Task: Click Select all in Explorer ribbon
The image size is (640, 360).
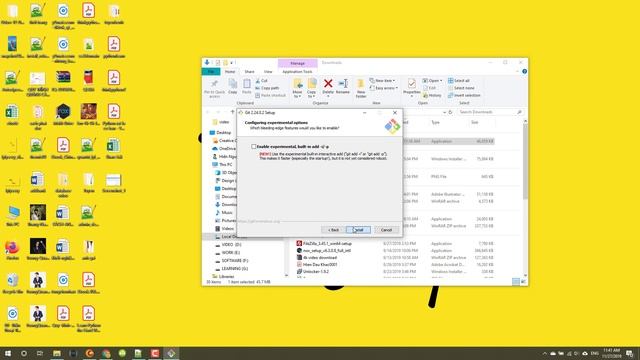Action: (459, 80)
